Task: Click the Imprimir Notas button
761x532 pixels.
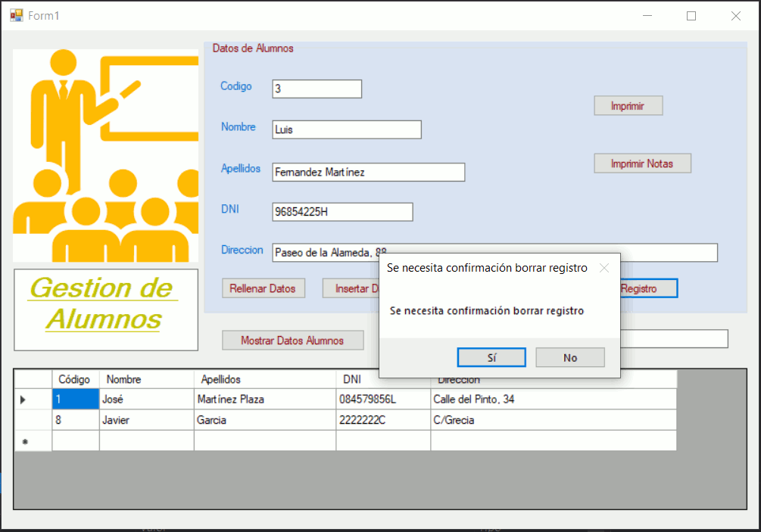Action: [x=642, y=163]
